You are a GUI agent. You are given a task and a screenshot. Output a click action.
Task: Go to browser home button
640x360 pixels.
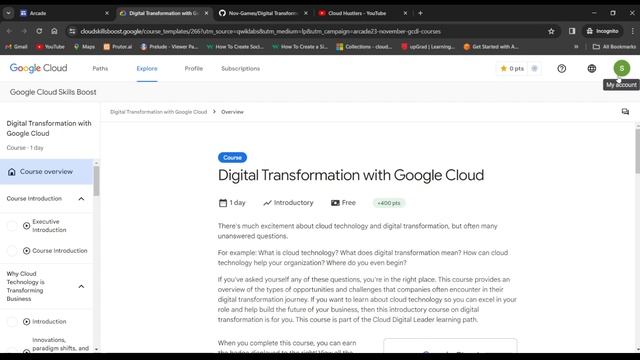[54, 31]
